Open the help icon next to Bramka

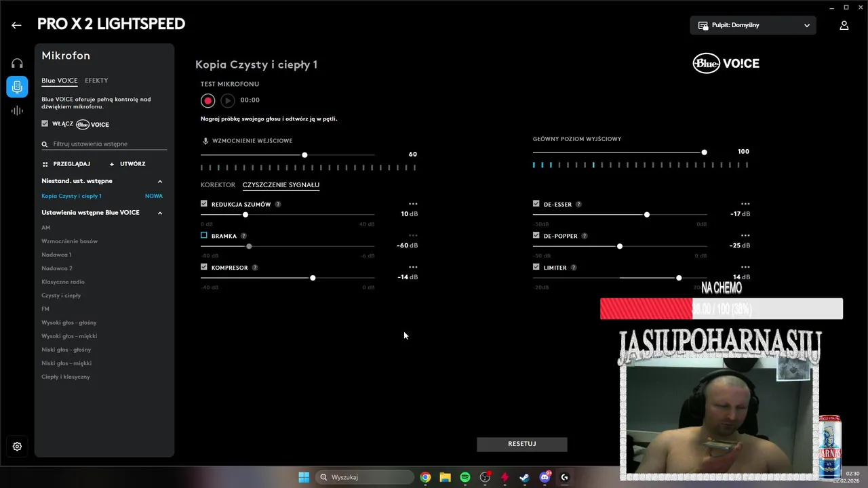pos(243,236)
